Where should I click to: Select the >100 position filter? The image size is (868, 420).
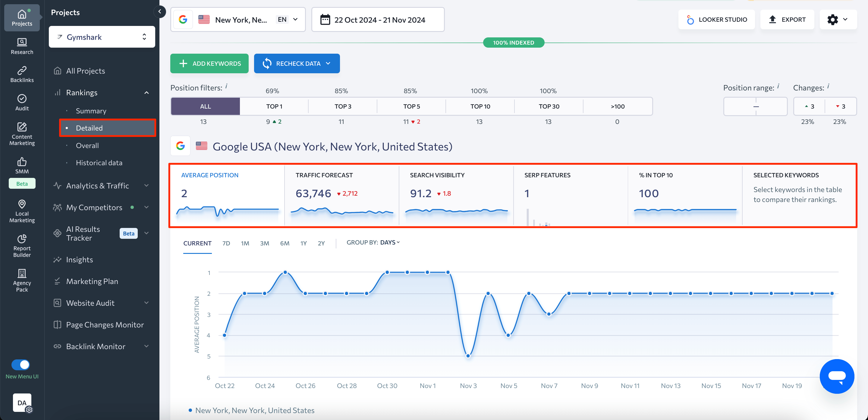(617, 106)
